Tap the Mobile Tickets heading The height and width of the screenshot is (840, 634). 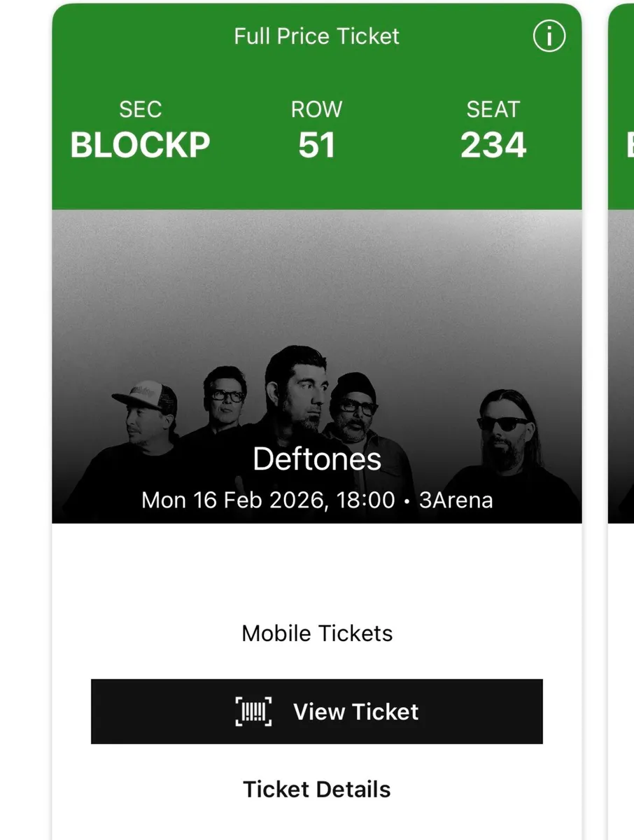pos(316,633)
